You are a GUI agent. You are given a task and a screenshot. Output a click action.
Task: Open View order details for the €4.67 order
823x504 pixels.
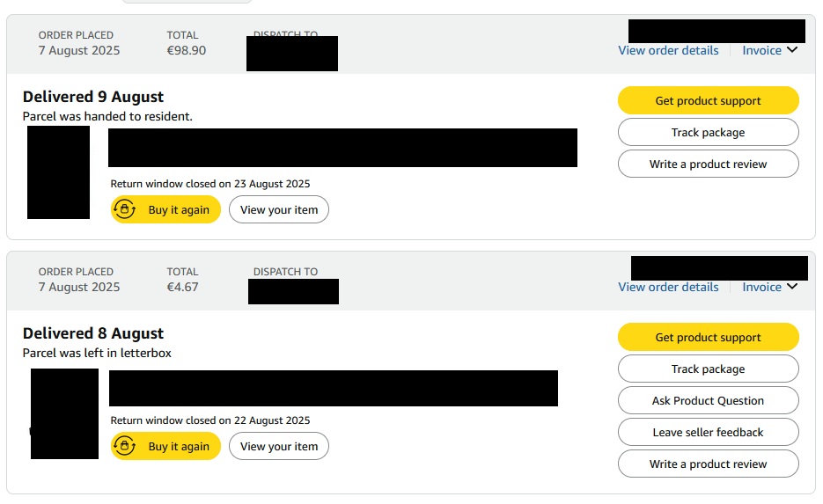pos(668,287)
